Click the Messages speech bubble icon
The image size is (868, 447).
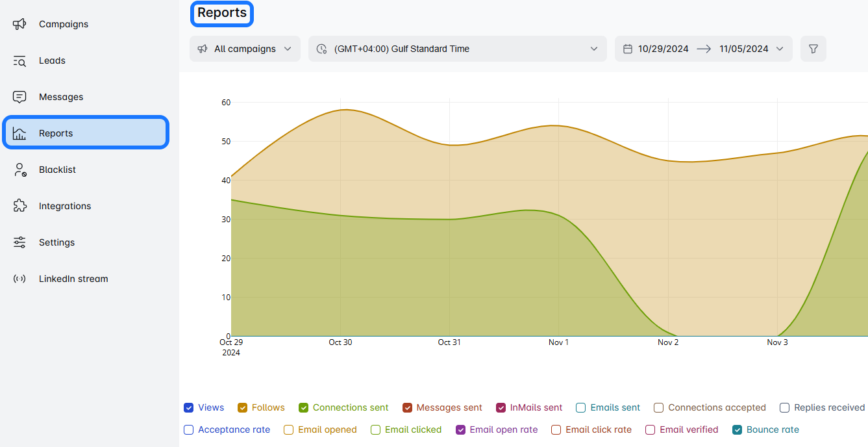click(x=19, y=97)
